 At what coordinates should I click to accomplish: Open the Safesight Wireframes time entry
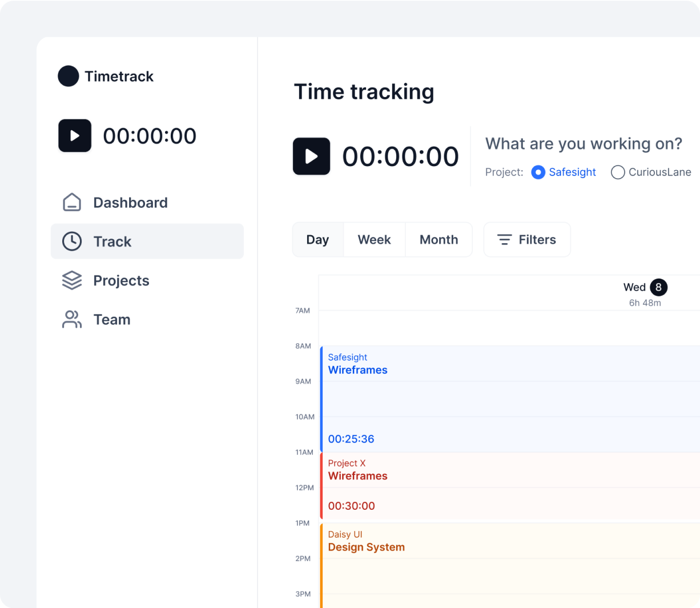coord(508,398)
